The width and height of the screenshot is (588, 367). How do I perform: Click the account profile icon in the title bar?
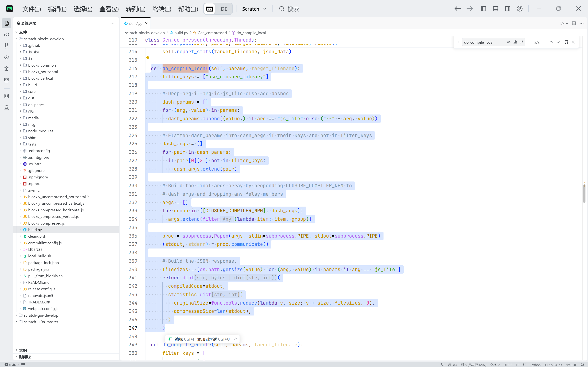[x=519, y=9]
